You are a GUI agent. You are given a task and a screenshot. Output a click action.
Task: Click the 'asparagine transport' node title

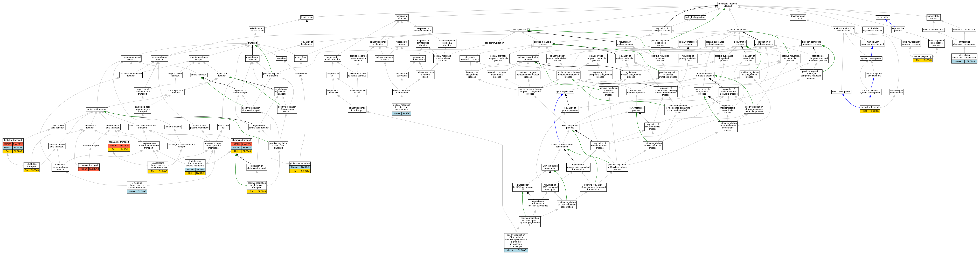tap(119, 142)
